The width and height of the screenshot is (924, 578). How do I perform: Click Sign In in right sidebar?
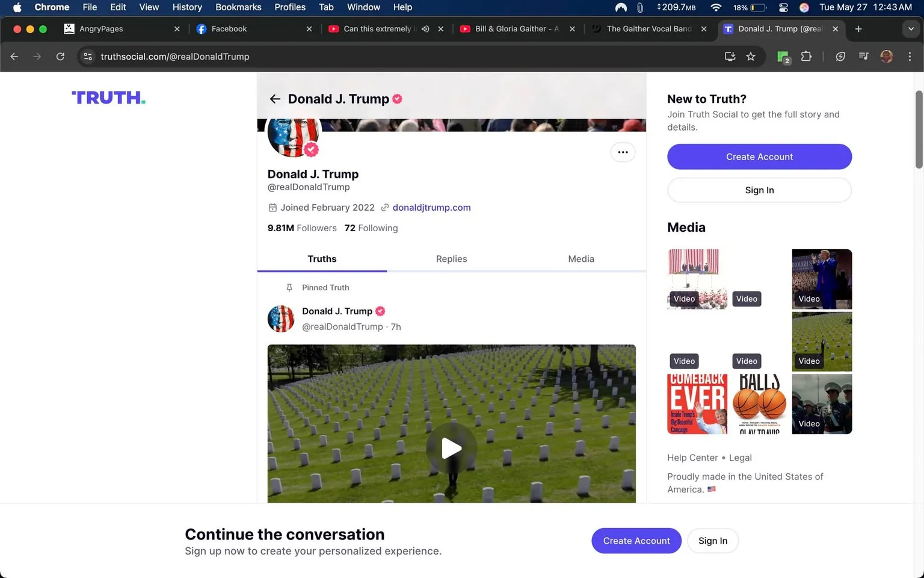pyautogui.click(x=759, y=190)
